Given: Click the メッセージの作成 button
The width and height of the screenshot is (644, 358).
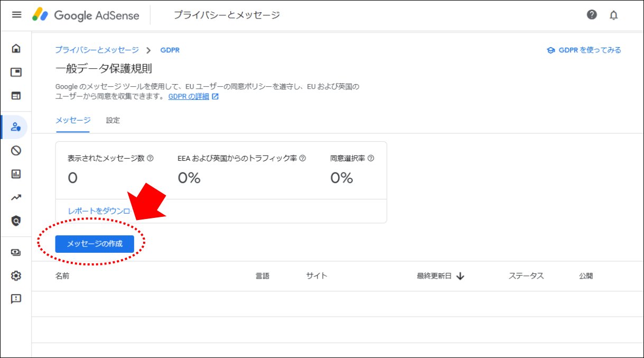Looking at the screenshot, I should [x=95, y=244].
